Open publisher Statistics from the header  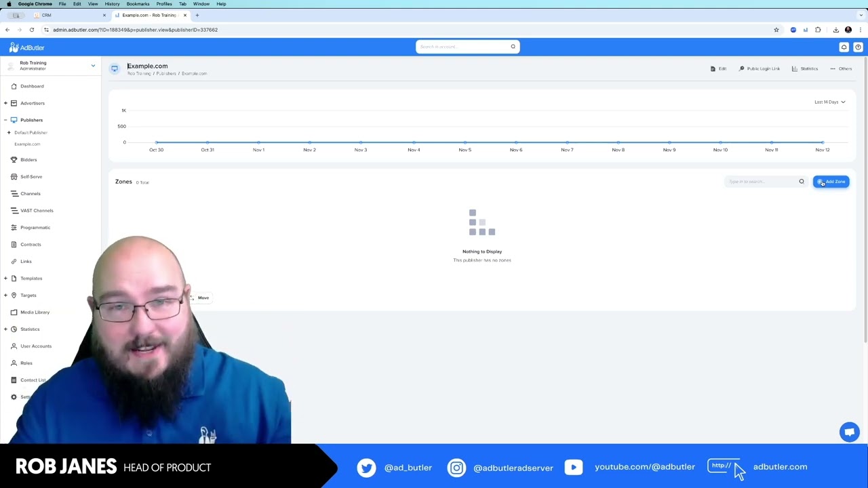pos(805,68)
